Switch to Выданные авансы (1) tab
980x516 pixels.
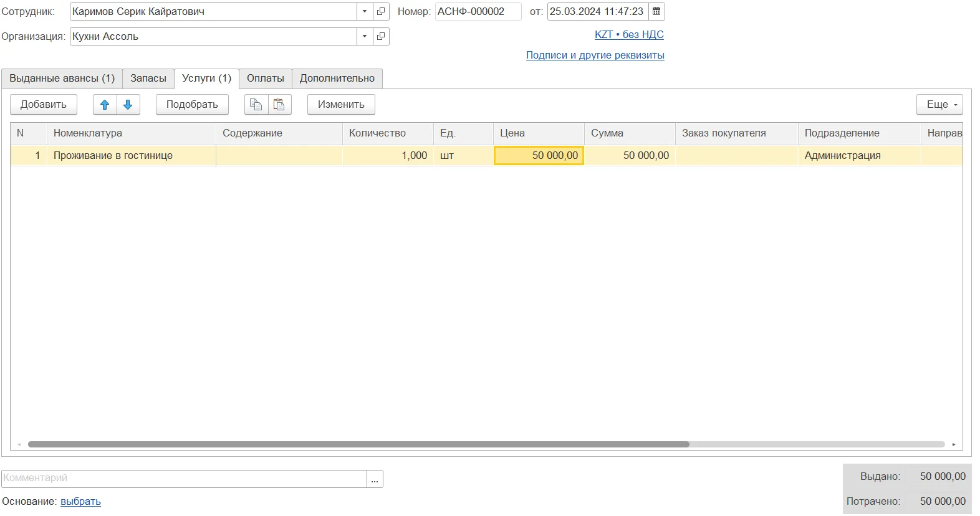pos(62,79)
